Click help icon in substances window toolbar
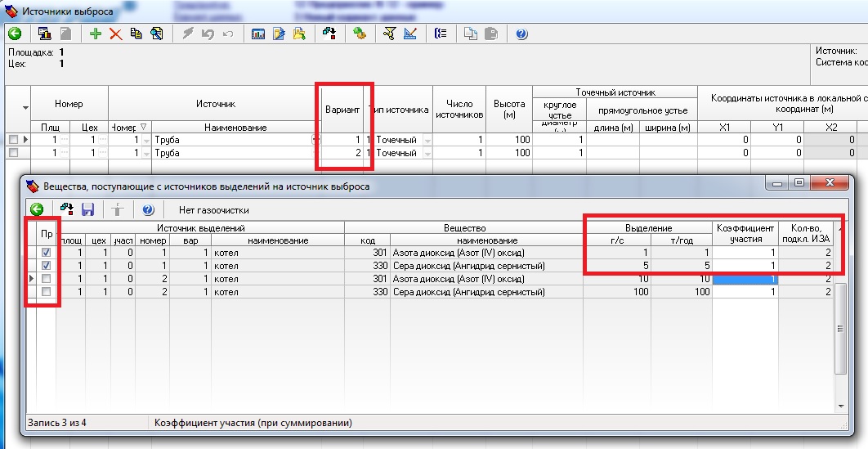The width and height of the screenshot is (868, 449). tap(148, 209)
